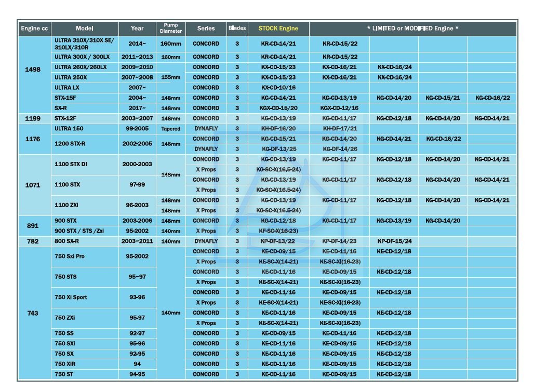Select the year "2017~" cell
Viewport: 560px width, 392px height.
[137, 108]
